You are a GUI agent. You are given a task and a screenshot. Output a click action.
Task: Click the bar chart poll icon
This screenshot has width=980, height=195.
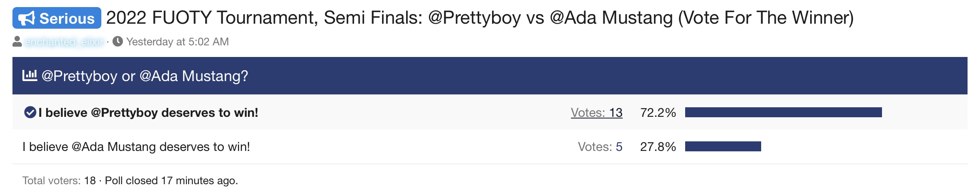(x=29, y=75)
